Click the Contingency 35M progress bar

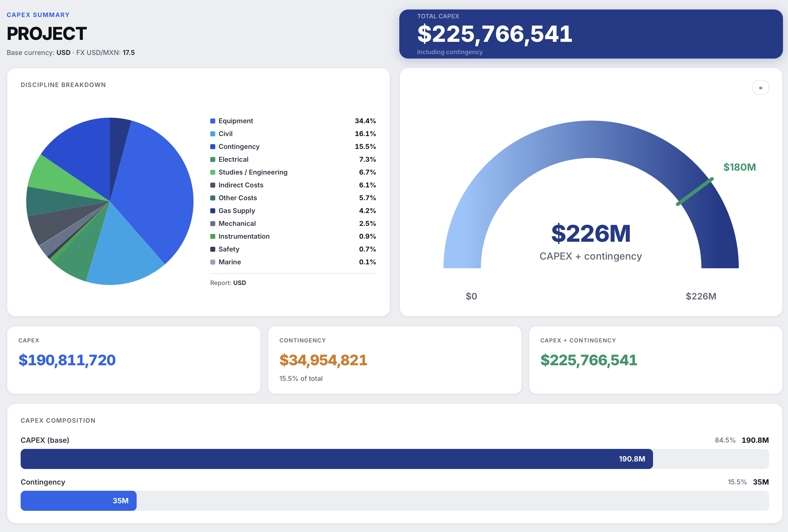coord(78,500)
